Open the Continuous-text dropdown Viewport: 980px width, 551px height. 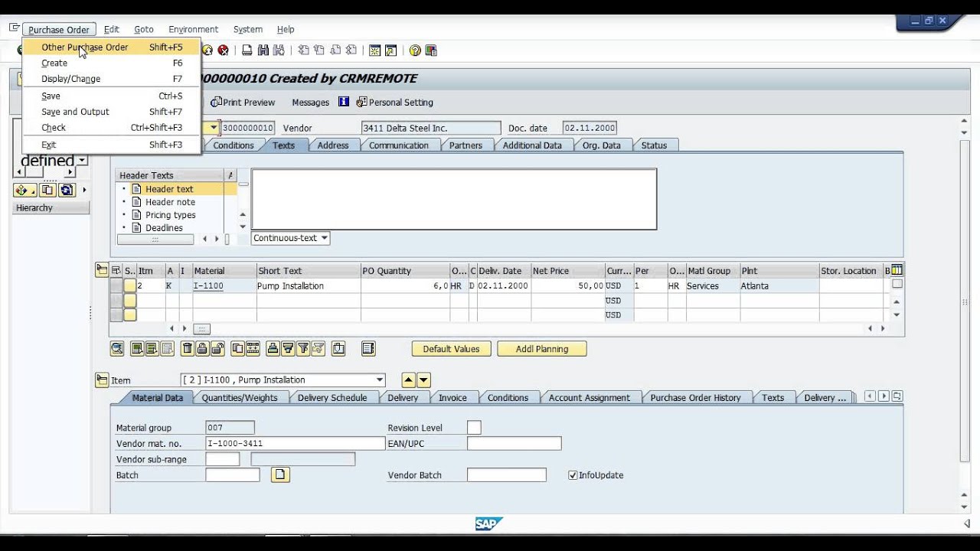[x=324, y=238]
